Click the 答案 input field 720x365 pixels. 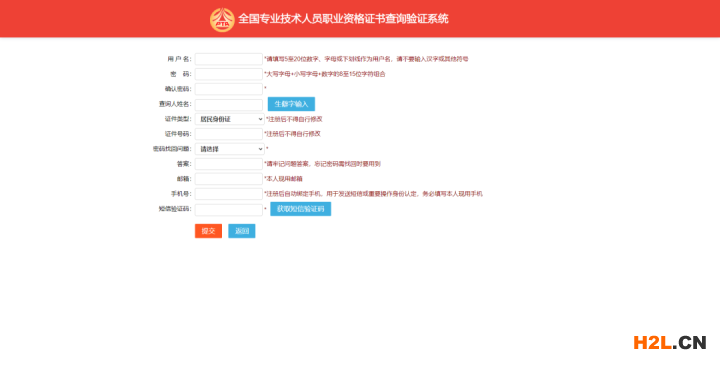pos(229,163)
